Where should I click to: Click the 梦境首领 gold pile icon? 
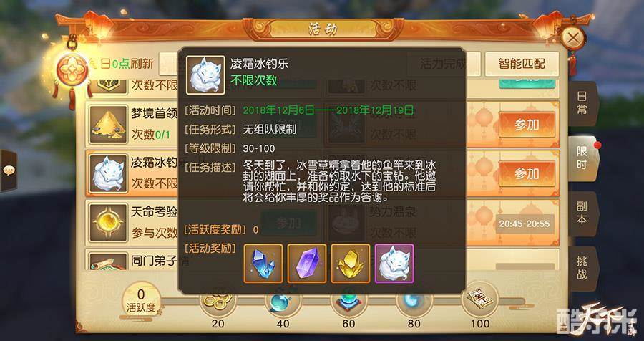click(109, 125)
